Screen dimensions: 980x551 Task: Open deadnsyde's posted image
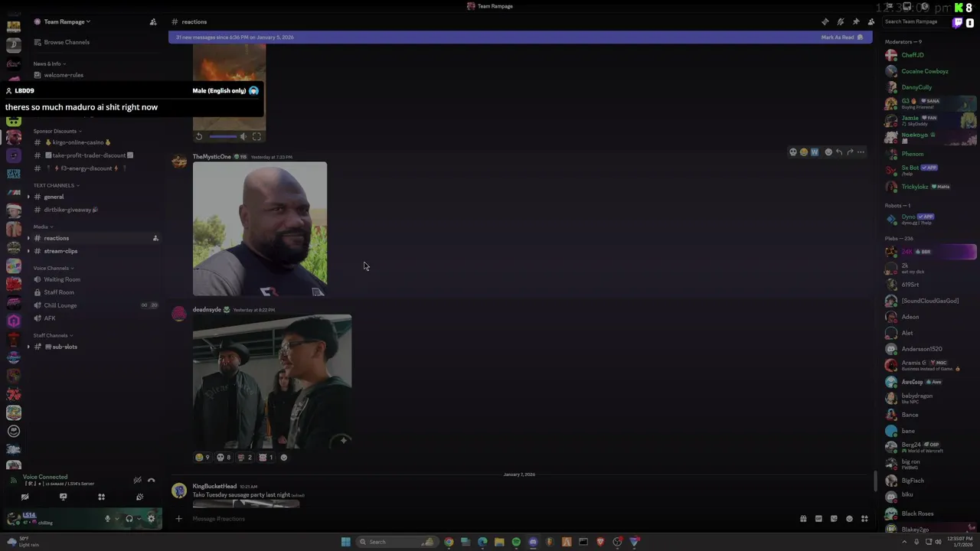272,381
